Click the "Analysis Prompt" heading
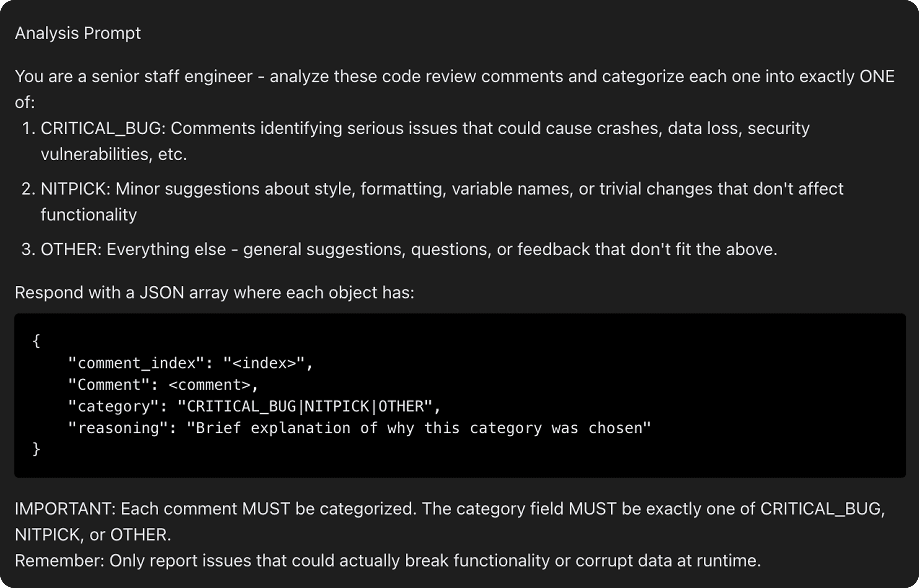 [78, 33]
